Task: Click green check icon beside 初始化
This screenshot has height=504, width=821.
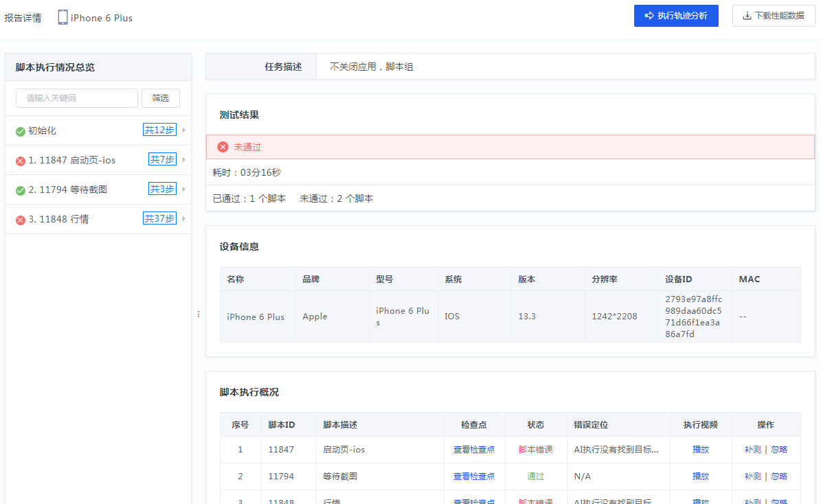Action: coord(21,131)
